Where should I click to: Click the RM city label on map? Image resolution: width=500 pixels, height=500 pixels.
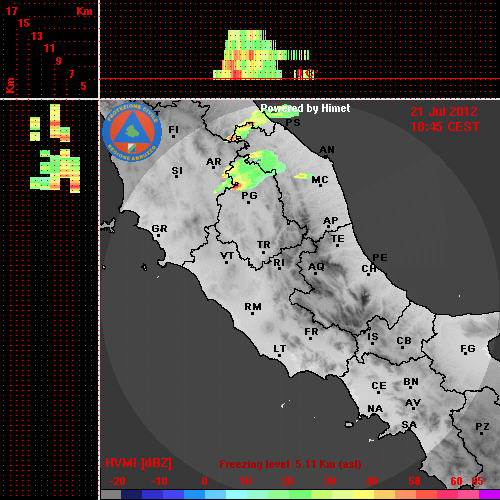(x=253, y=306)
